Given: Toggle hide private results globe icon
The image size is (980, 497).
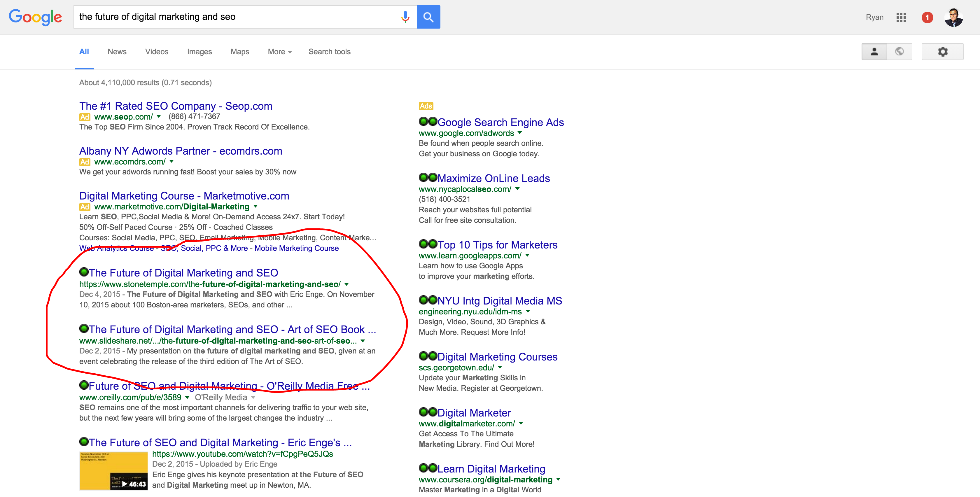Looking at the screenshot, I should point(899,52).
